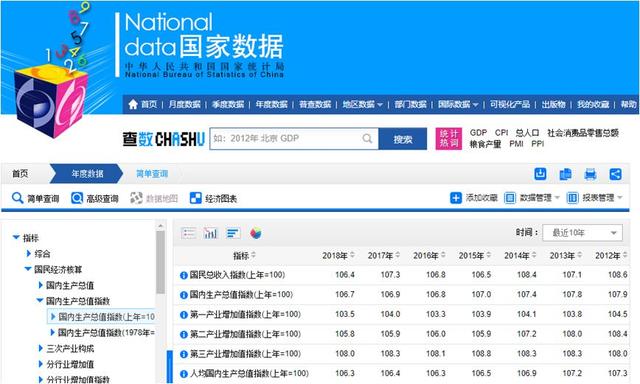The width and height of the screenshot is (640, 384).
Task: Go to 部门数据 menu item
Action: coord(410,104)
